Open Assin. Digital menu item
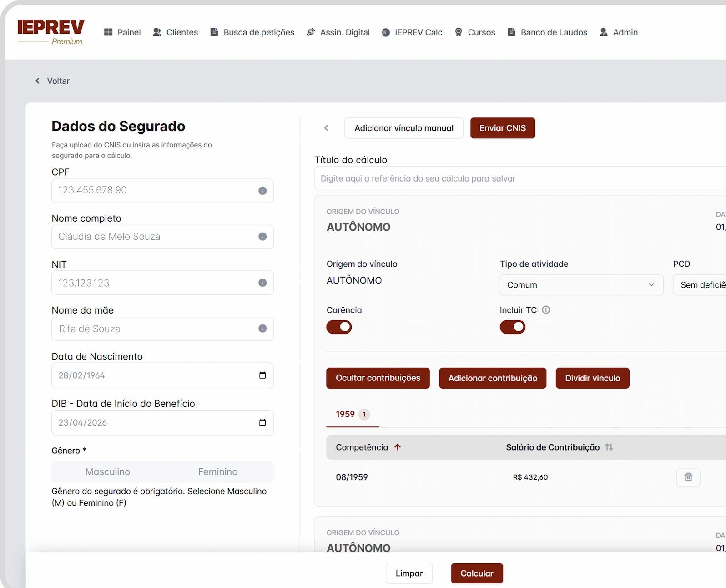 tap(338, 32)
